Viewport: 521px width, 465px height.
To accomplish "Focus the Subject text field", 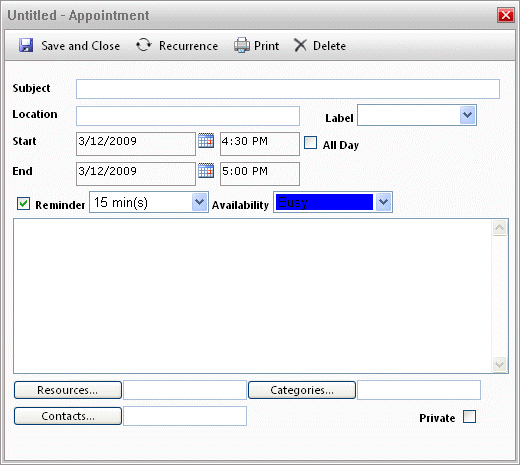I will click(288, 89).
